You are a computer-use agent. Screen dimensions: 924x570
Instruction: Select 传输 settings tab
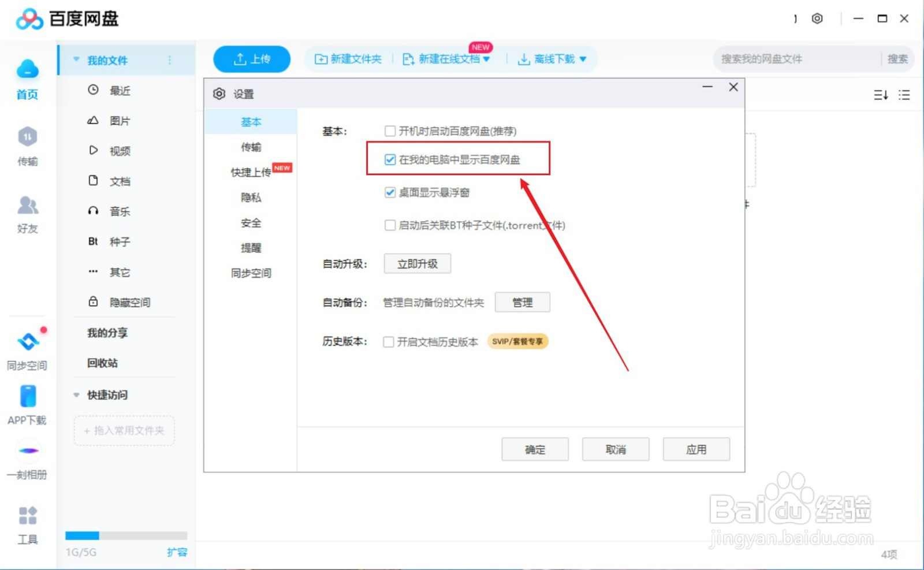(251, 147)
